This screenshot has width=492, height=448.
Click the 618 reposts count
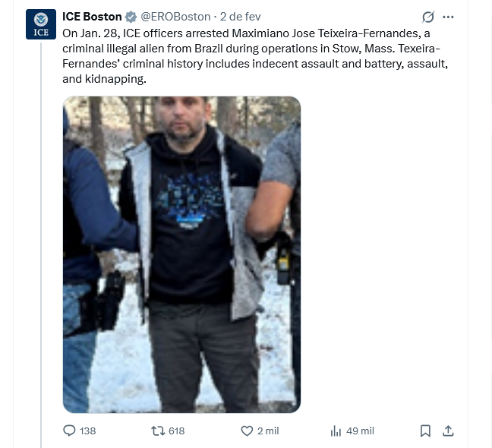click(x=177, y=431)
